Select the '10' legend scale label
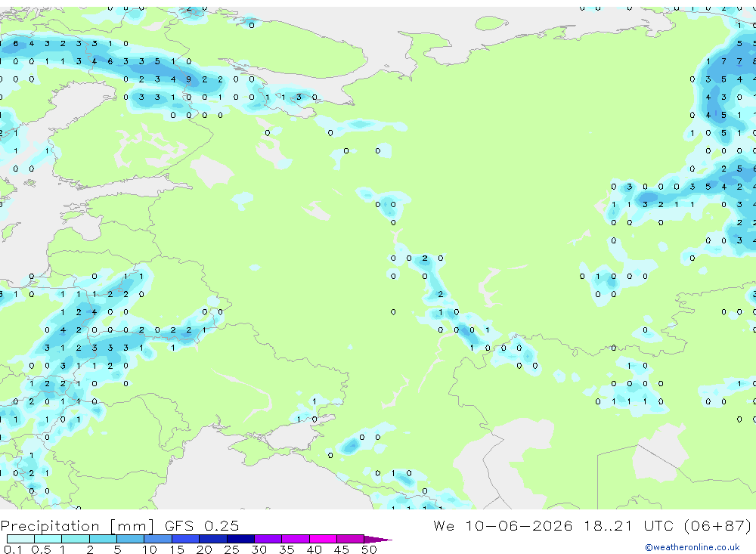Screen dimensions: 756x554 [x=150, y=549]
